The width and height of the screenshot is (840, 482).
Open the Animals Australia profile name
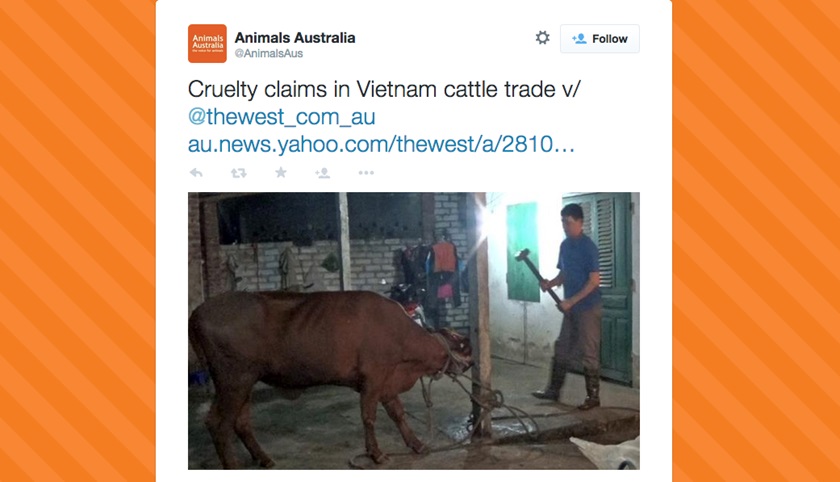coord(295,37)
